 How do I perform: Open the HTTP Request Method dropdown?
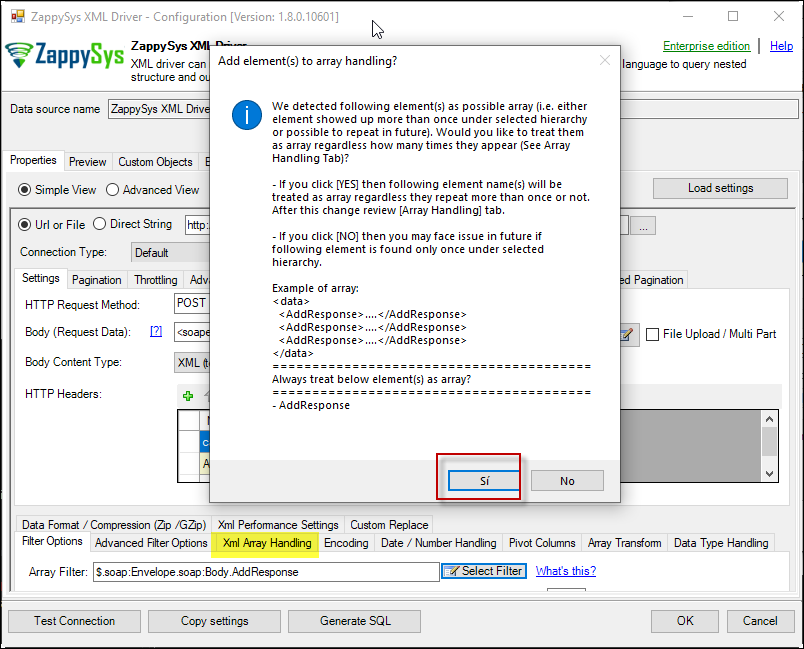click(x=192, y=303)
